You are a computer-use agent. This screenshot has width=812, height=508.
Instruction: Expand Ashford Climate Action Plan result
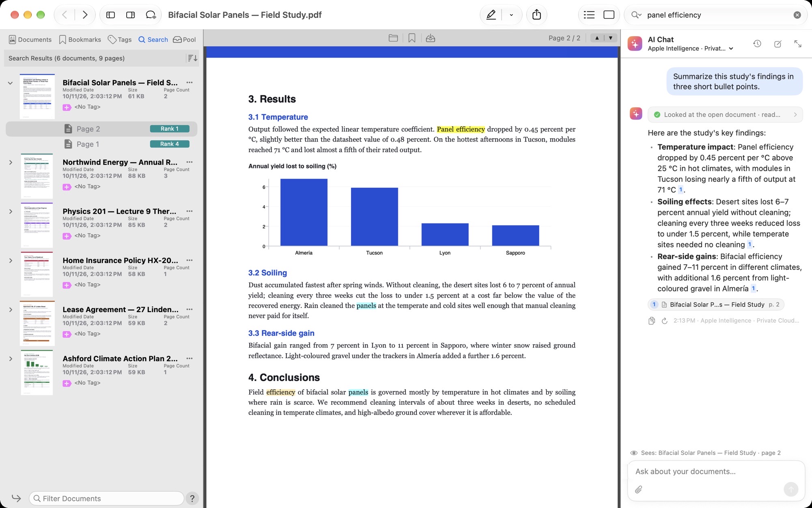coord(10,359)
